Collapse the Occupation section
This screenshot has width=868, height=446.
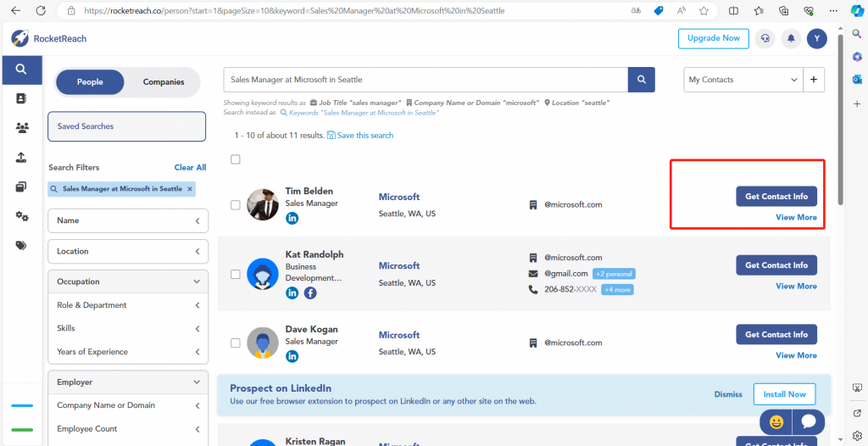click(x=128, y=282)
